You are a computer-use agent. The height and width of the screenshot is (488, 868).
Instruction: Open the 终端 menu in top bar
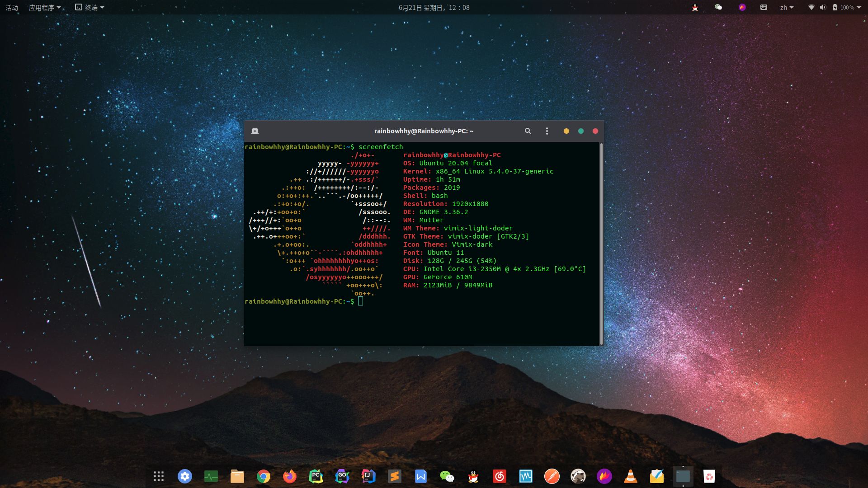click(89, 7)
